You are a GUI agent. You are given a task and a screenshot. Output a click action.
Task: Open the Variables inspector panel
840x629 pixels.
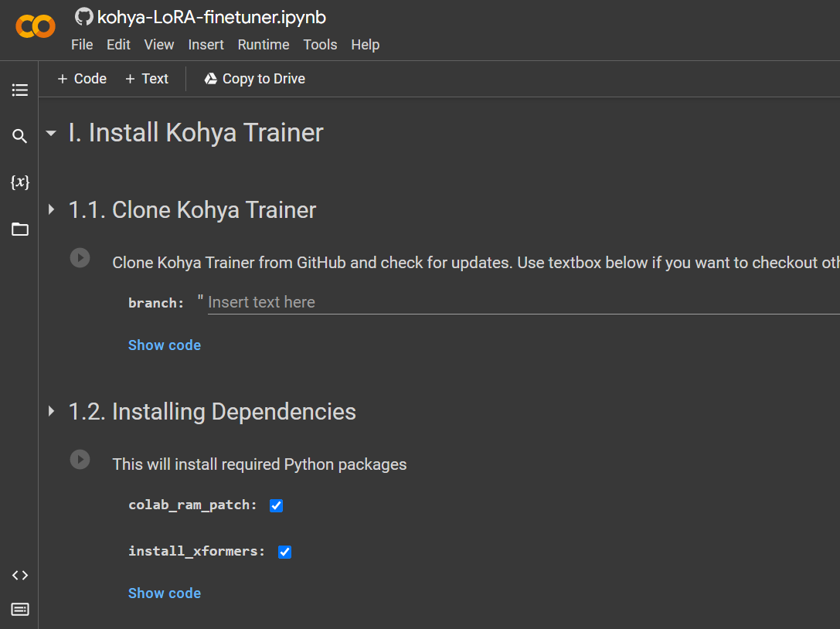(x=19, y=182)
